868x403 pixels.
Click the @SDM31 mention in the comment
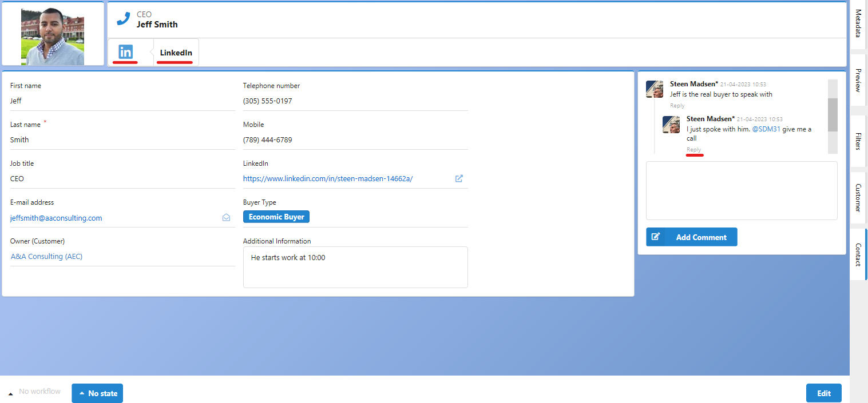[766, 129]
